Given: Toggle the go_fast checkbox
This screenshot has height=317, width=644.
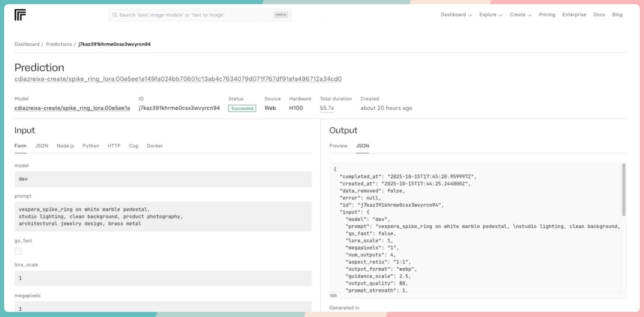Looking at the screenshot, I should tap(18, 251).
